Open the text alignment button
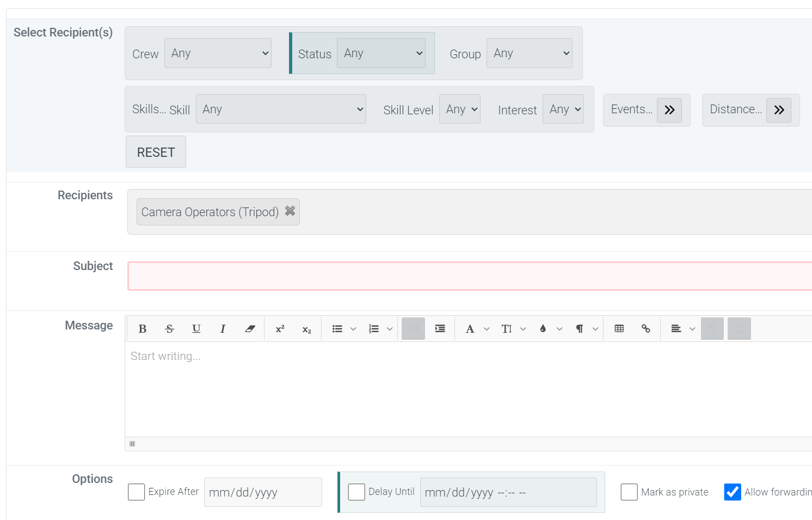 point(676,329)
